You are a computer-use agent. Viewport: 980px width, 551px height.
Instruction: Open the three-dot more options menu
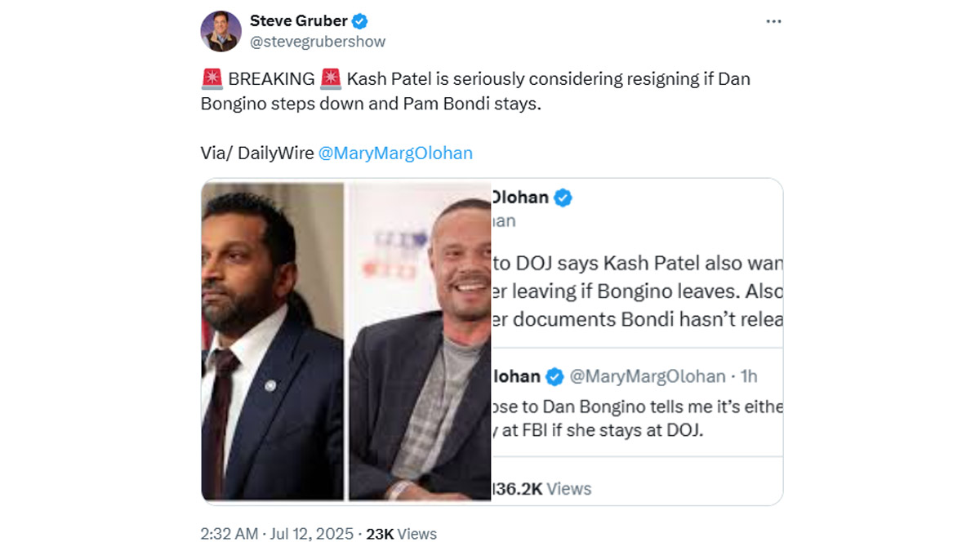773,22
